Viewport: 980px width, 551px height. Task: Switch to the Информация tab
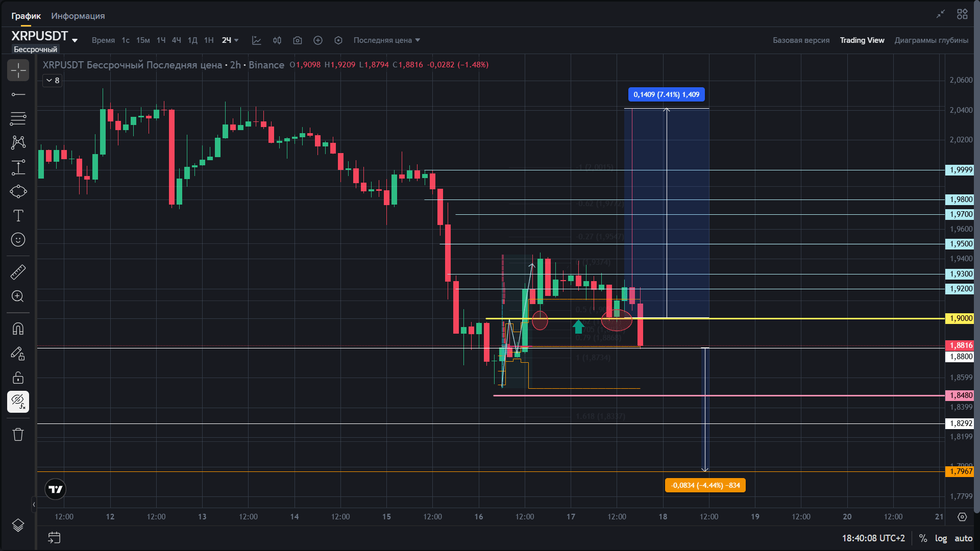(78, 16)
